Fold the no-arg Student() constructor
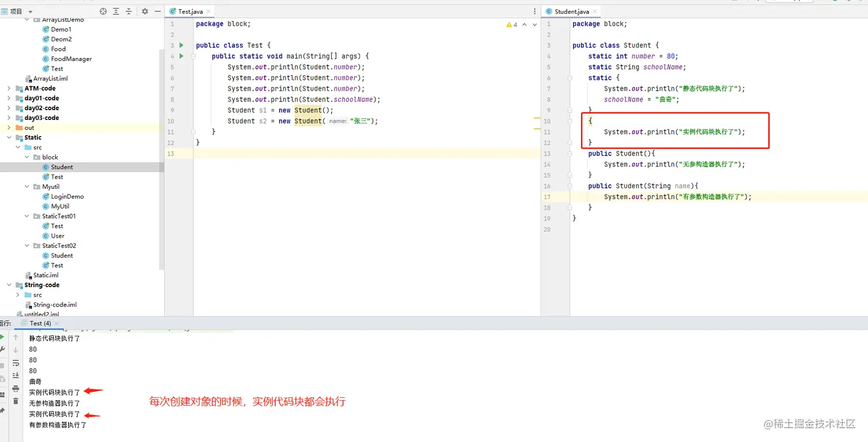This screenshot has width=868, height=442. (x=571, y=153)
